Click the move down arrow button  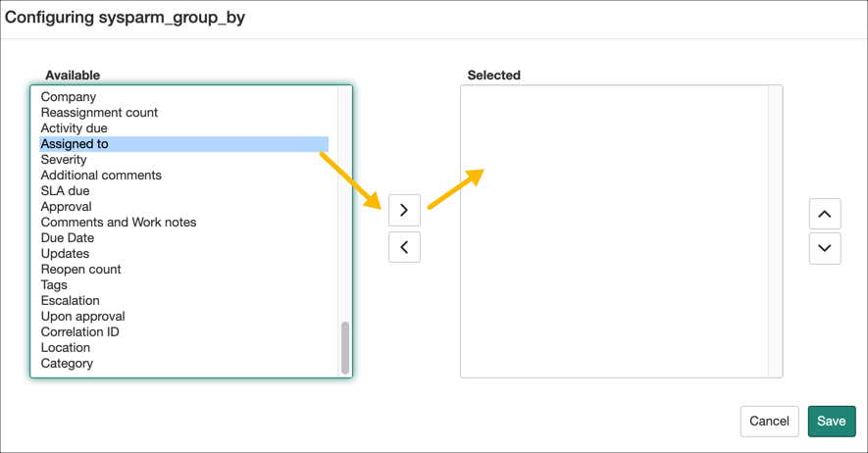[x=825, y=248]
